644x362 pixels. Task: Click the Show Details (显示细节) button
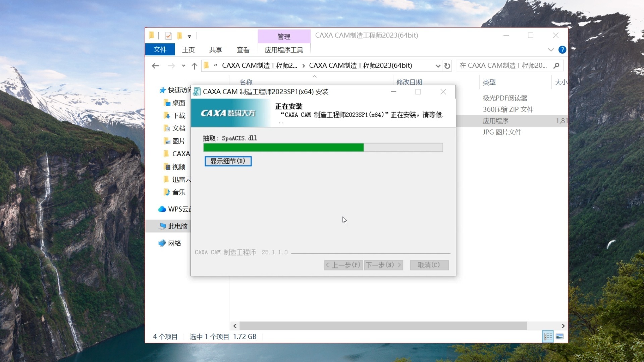[x=228, y=161]
